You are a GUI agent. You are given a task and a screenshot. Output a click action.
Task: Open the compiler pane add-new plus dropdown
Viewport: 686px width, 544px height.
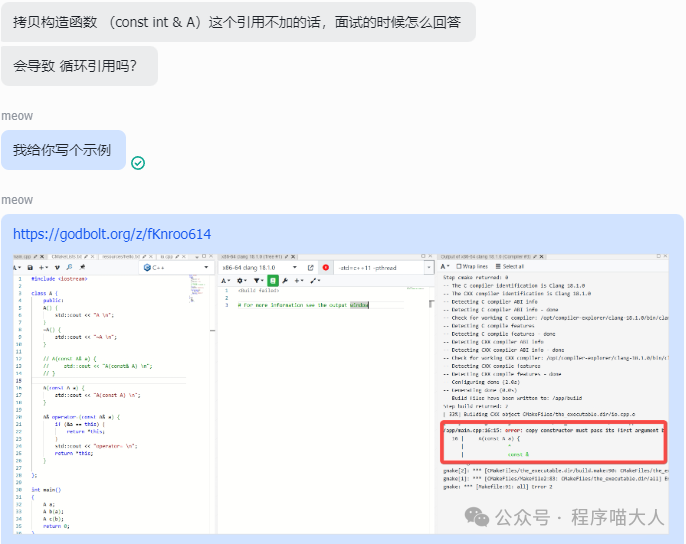pyautogui.click(x=299, y=281)
